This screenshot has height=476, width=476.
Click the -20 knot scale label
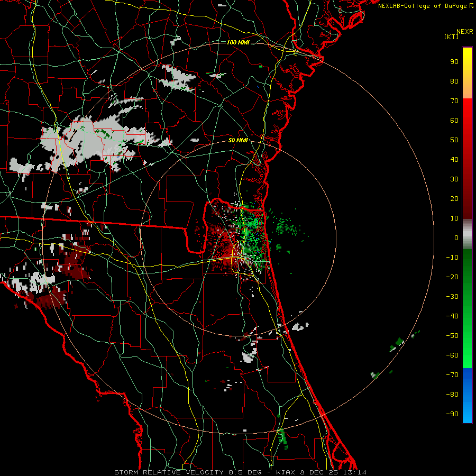click(x=452, y=277)
